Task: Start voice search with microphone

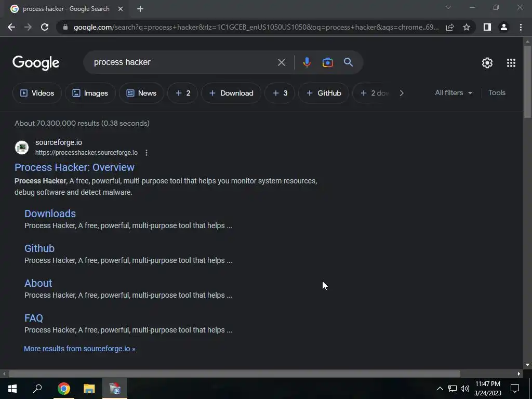Action: [x=307, y=62]
